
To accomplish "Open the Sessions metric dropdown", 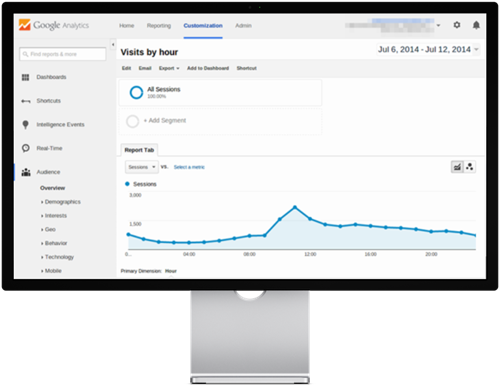I will [x=142, y=167].
